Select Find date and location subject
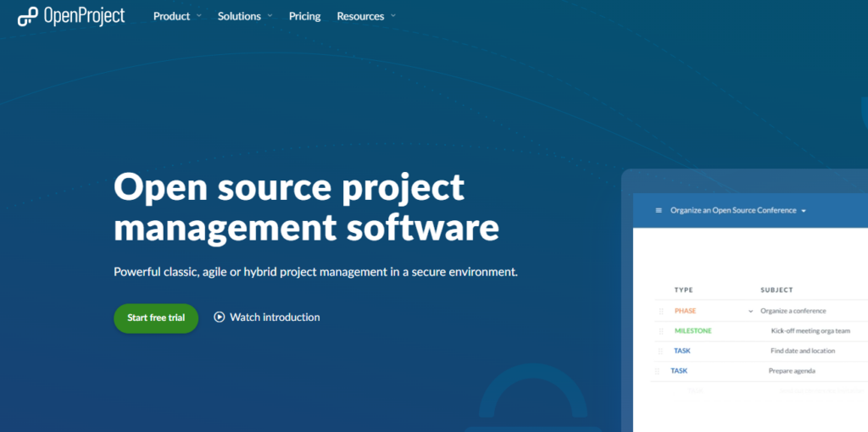868x432 pixels. click(x=803, y=351)
